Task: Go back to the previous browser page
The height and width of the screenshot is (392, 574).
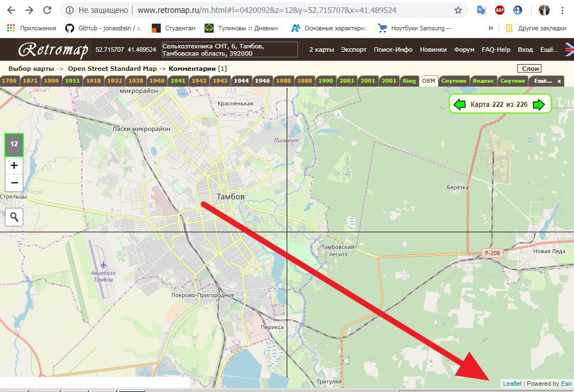Action: pyautogui.click(x=11, y=10)
